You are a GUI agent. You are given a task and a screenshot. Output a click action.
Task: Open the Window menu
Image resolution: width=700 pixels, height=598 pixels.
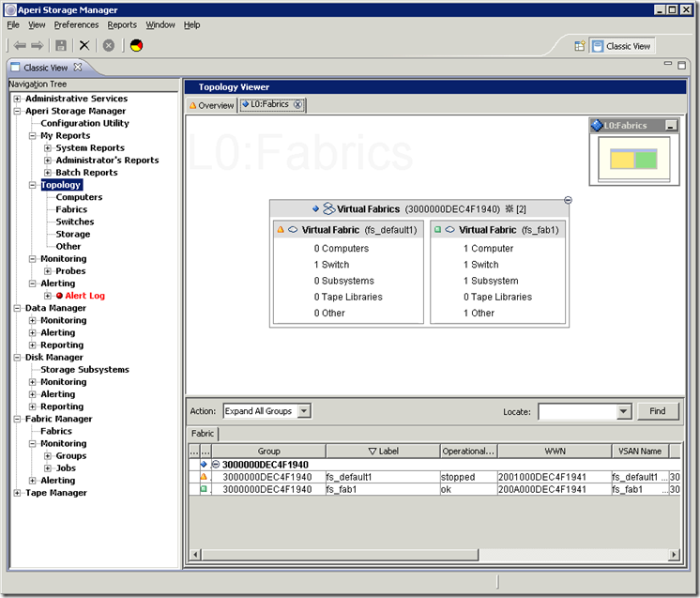click(x=160, y=25)
